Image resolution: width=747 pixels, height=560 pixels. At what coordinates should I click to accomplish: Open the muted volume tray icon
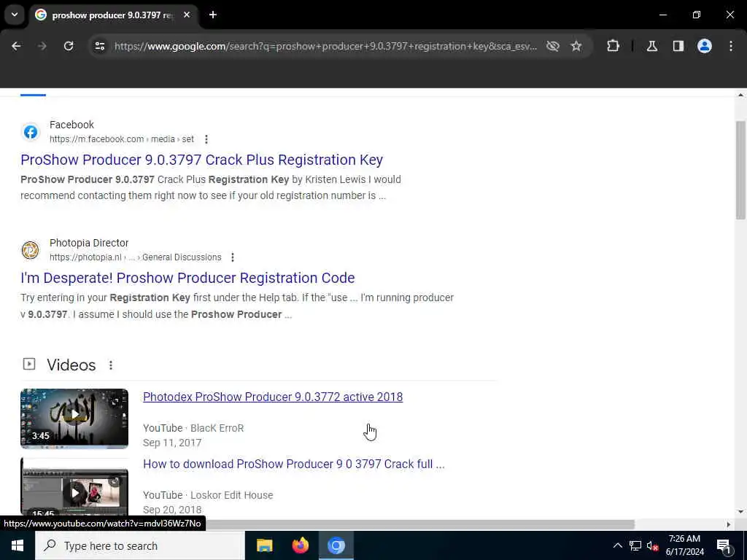(x=652, y=545)
